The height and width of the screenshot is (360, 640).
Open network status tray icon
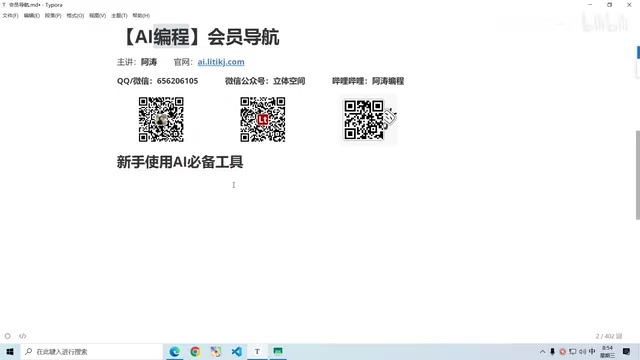click(573, 351)
